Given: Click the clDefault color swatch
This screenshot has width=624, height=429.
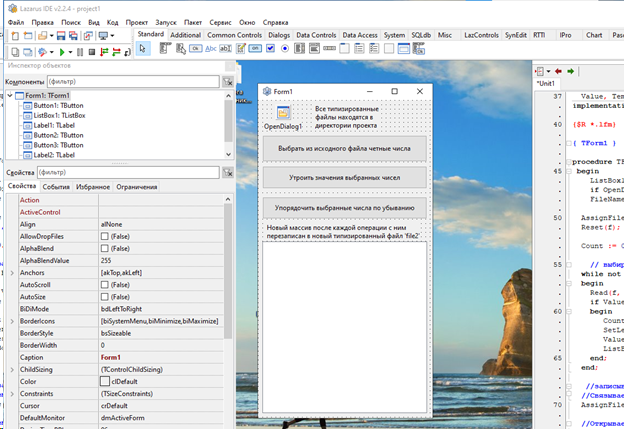Looking at the screenshot, I should click(x=105, y=381).
